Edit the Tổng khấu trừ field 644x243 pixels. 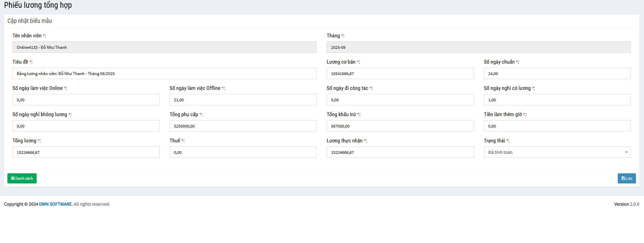click(x=400, y=126)
